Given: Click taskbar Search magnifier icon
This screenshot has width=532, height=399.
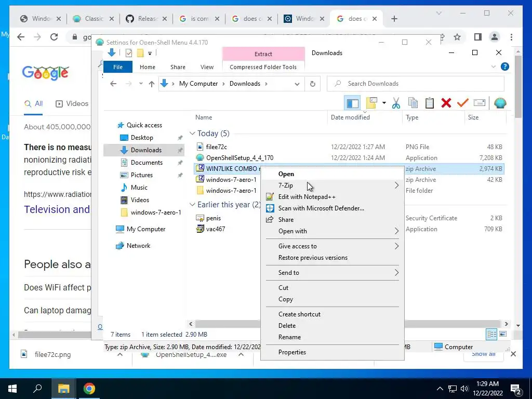Looking at the screenshot, I should 37,389.
